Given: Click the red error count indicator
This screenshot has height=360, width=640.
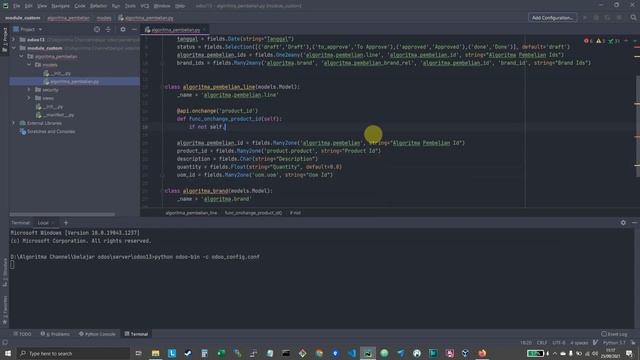Looking at the screenshot, I should click(x=588, y=41).
